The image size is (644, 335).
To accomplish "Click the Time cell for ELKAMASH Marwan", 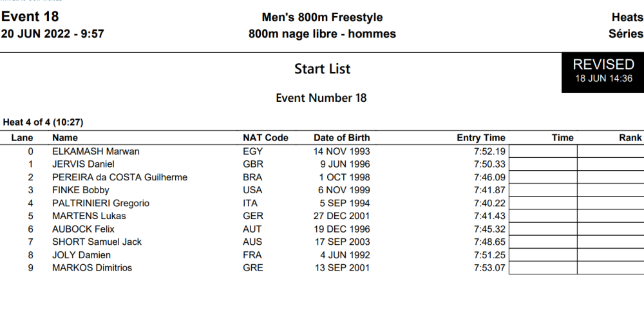I will click(x=543, y=151).
